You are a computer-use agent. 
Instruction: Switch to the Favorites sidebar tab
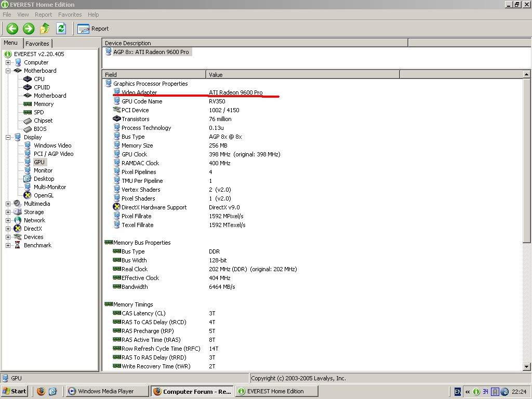pyautogui.click(x=37, y=44)
